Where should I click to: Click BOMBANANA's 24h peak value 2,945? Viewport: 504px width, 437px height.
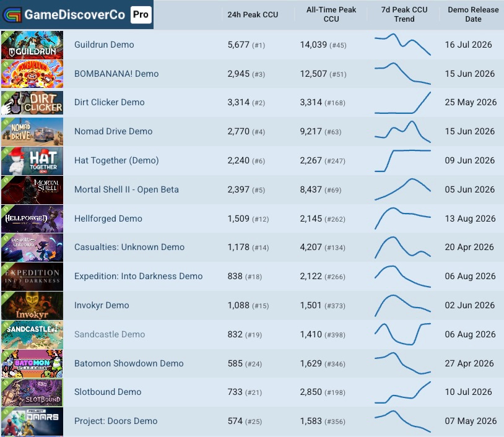pos(238,74)
